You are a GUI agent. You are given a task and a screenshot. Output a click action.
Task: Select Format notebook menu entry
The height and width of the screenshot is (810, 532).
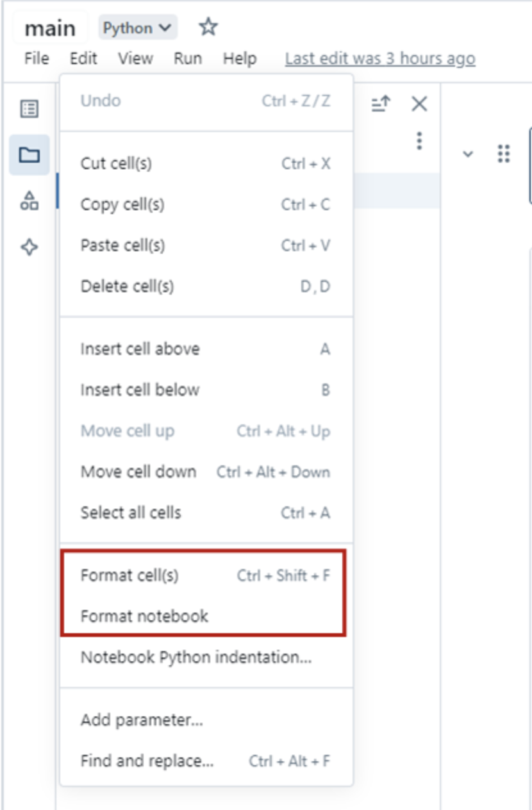pyautogui.click(x=144, y=616)
